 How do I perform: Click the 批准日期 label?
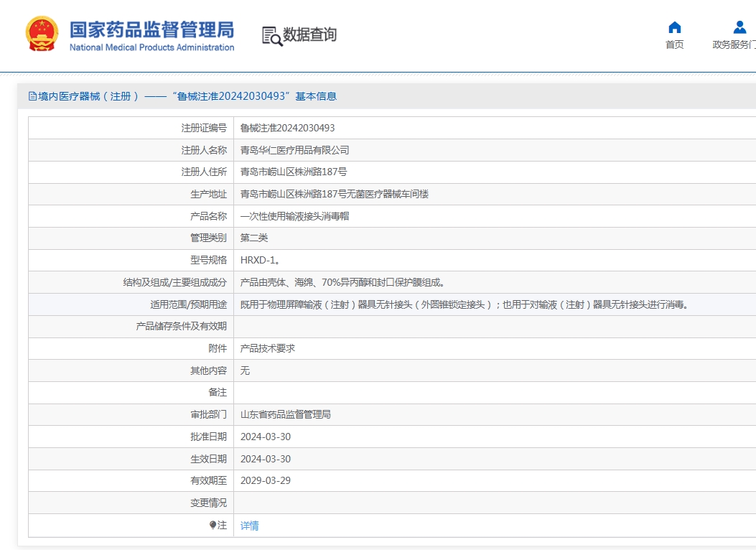(x=208, y=437)
